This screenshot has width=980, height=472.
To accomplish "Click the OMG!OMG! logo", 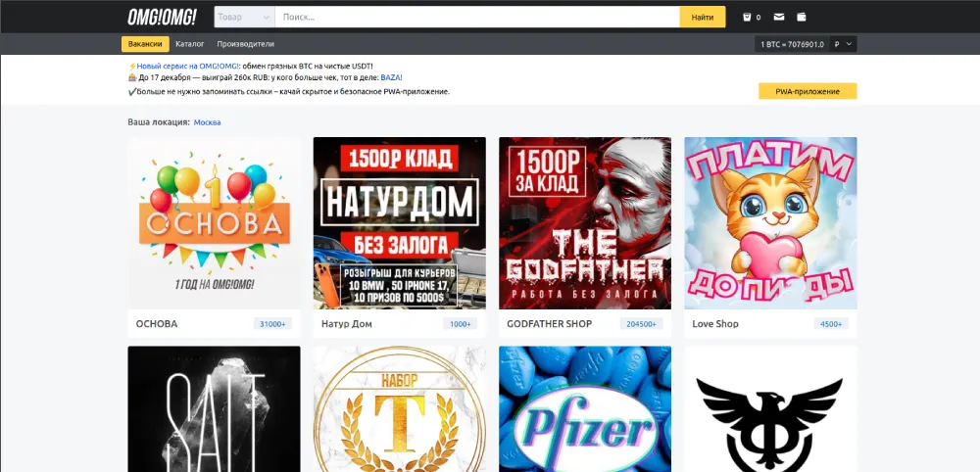I will (162, 17).
